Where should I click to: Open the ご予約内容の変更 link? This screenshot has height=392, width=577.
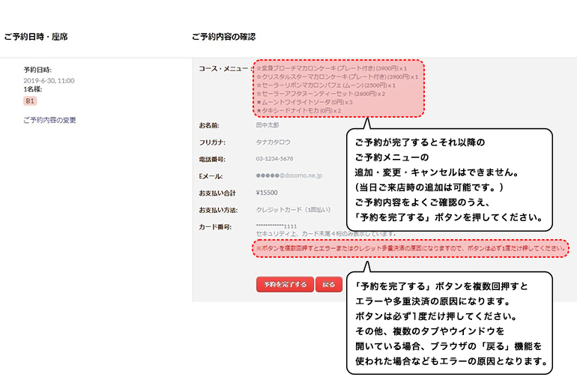point(49,120)
